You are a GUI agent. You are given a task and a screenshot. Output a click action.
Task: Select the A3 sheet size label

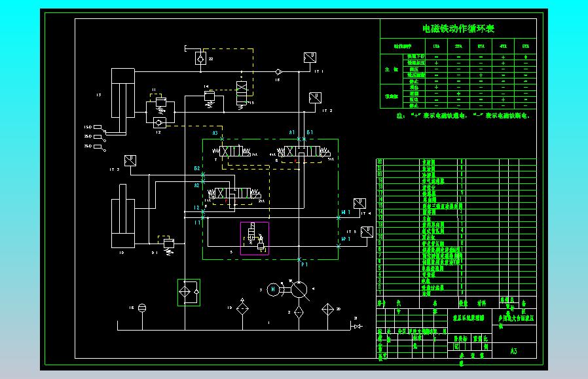514,351
